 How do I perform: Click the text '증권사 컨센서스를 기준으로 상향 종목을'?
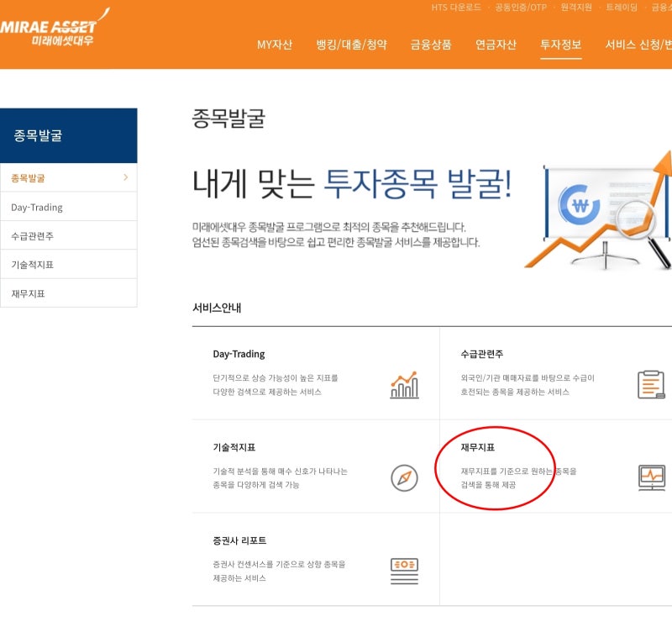tap(279, 564)
